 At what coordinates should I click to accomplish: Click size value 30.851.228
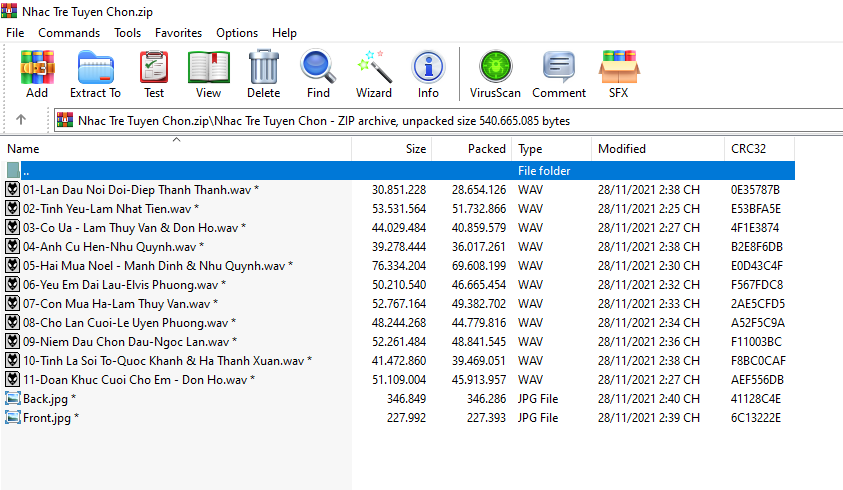coord(399,189)
